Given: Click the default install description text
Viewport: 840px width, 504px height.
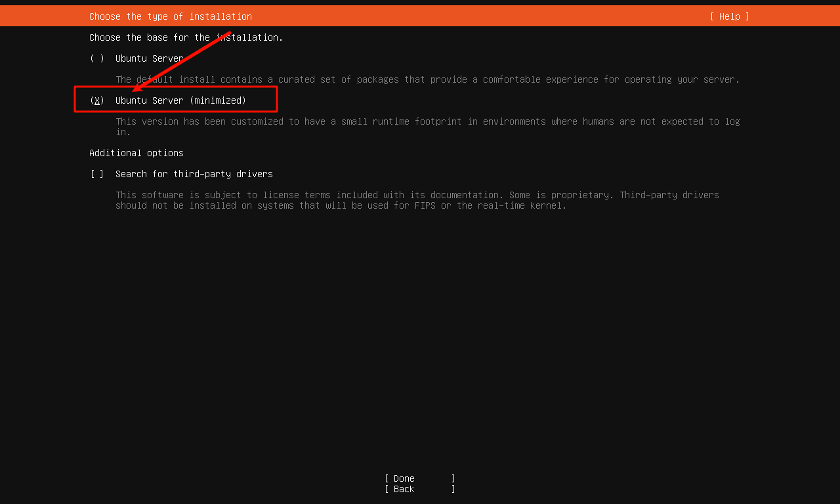Looking at the screenshot, I should pos(428,79).
